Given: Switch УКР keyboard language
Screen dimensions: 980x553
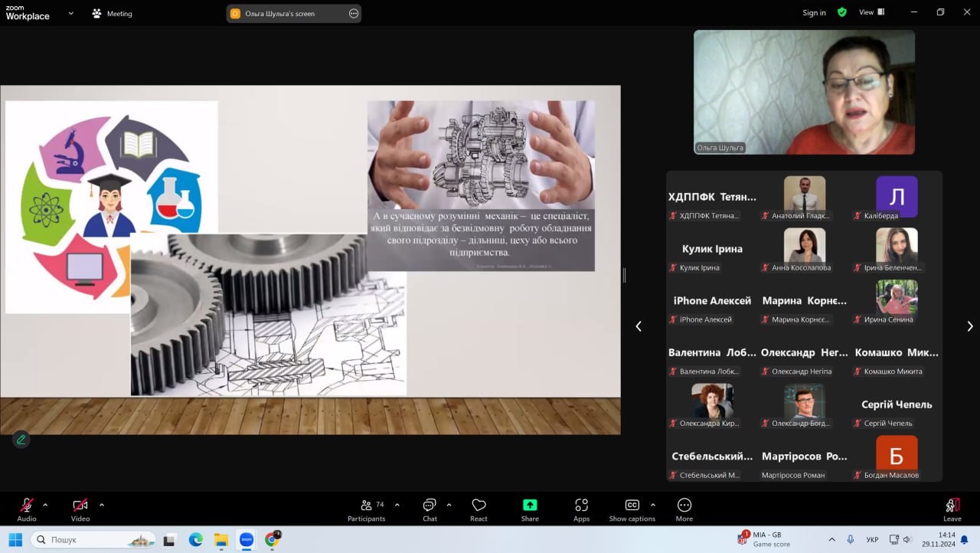Looking at the screenshot, I should [x=872, y=539].
